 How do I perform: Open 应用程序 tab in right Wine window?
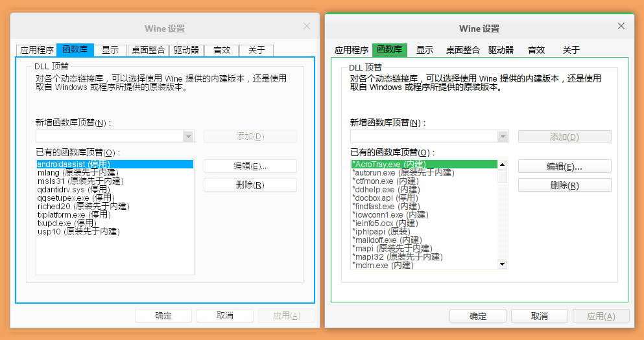351,51
